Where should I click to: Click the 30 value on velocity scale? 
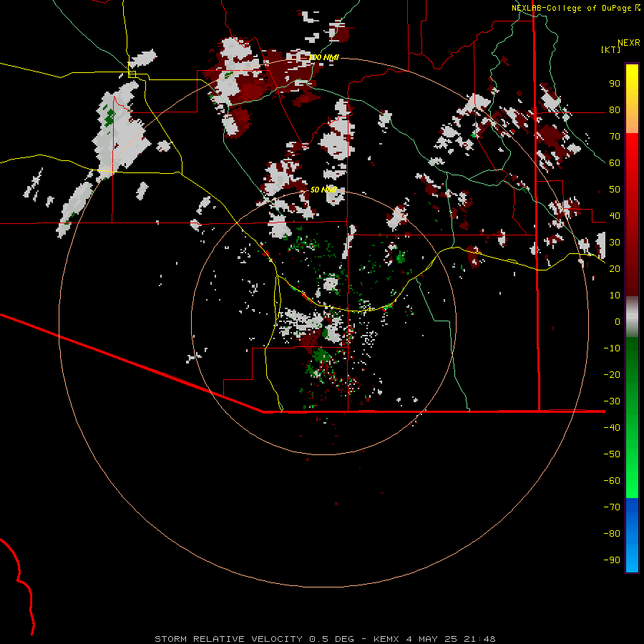[615, 243]
